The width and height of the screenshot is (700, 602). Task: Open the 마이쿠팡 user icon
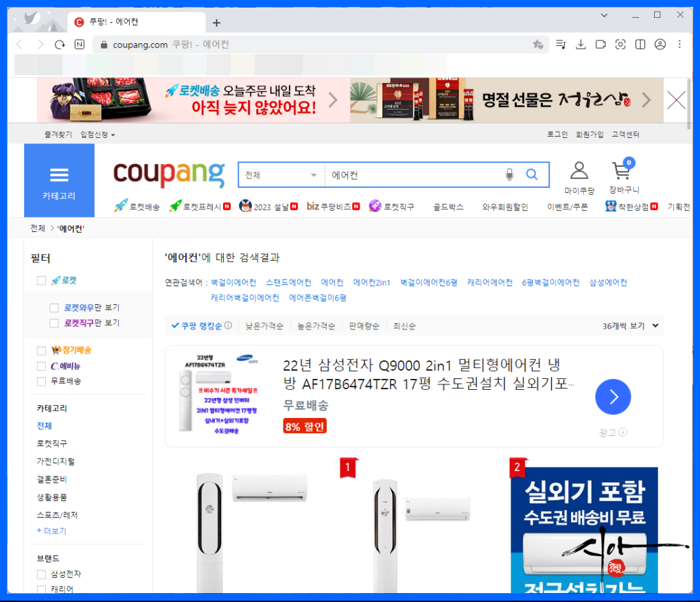coord(579,178)
